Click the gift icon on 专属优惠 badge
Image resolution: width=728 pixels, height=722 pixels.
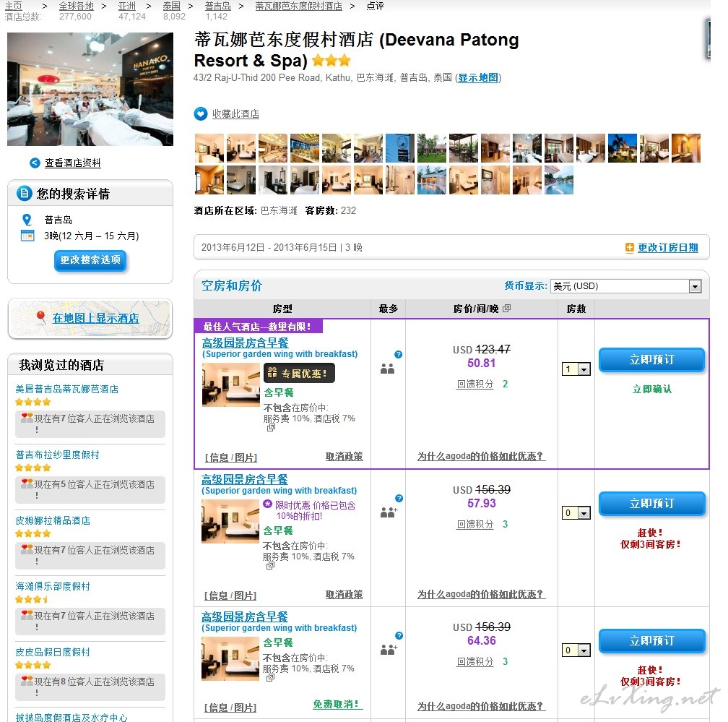(x=272, y=373)
